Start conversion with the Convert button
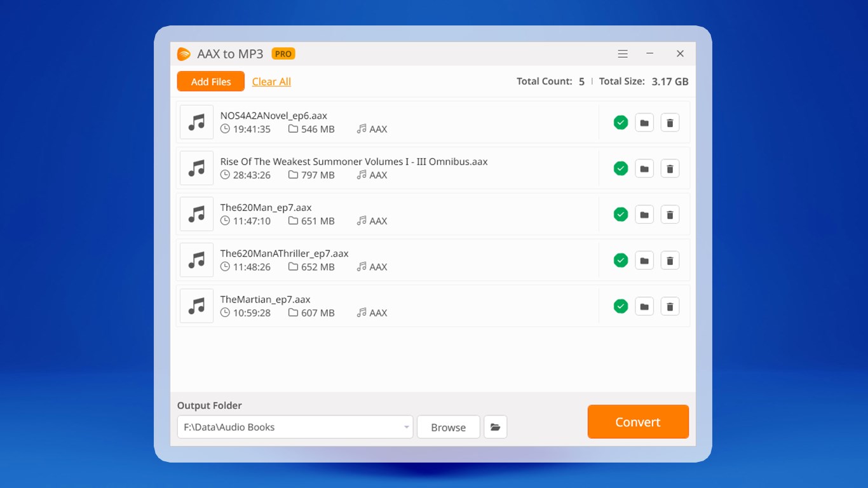Screen dimensions: 868x488 tap(638, 422)
